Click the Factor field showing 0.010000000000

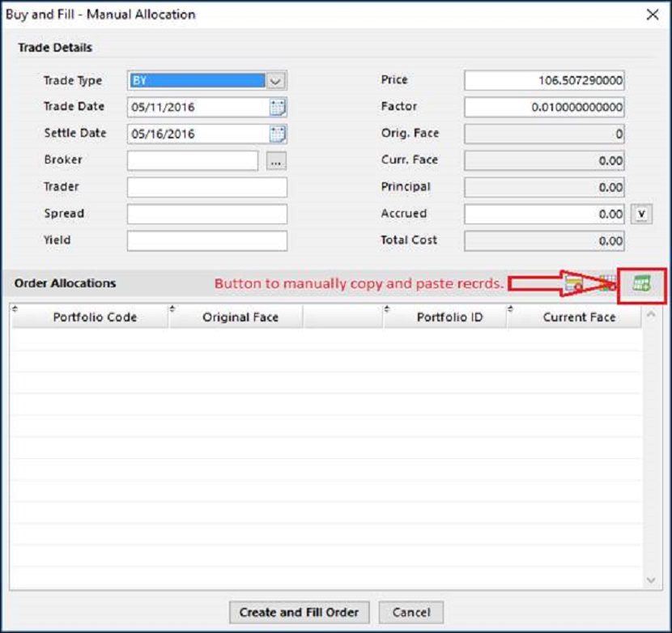[544, 107]
